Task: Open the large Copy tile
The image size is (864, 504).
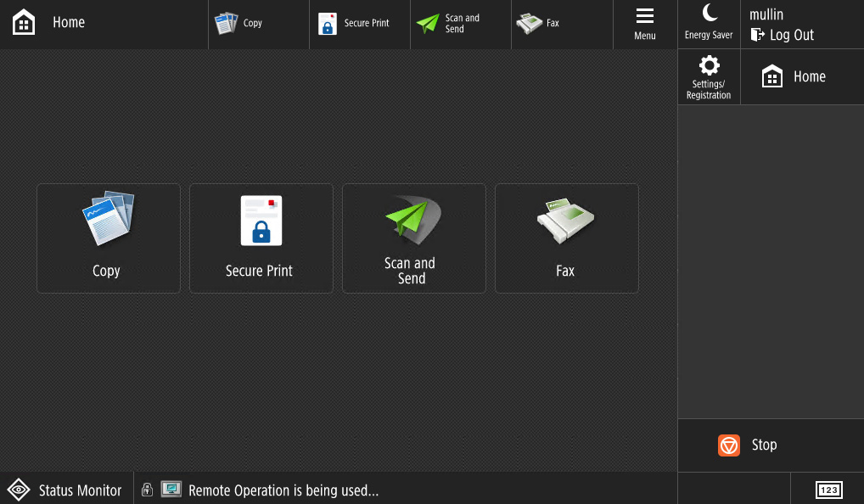Action: pos(109,238)
